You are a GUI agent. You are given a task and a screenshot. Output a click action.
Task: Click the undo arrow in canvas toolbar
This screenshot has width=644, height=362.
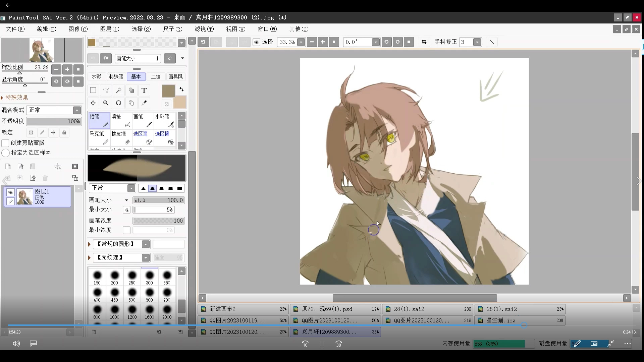tap(203, 42)
